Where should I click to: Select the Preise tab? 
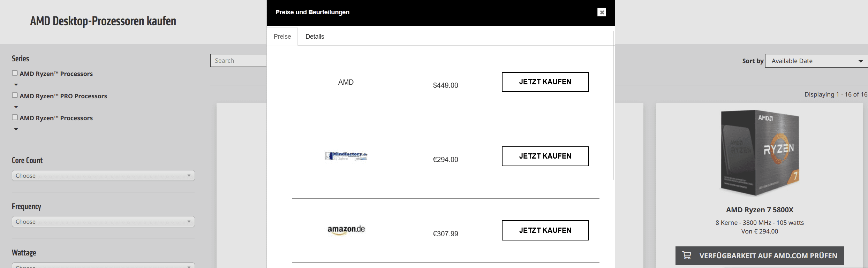tap(282, 37)
